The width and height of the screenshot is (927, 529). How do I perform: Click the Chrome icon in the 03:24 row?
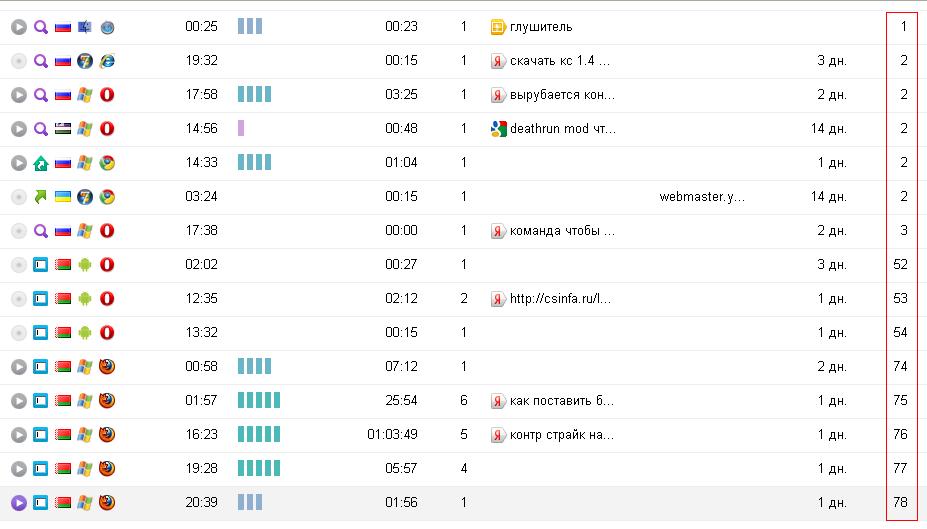pos(107,197)
